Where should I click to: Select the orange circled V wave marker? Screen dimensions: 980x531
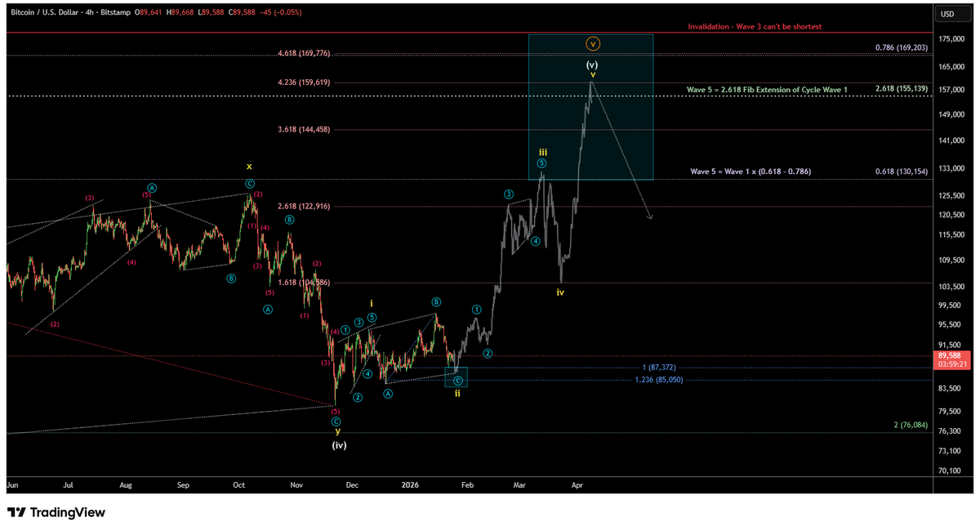point(593,43)
